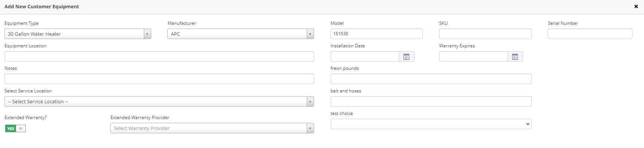Focus the Serial Number input field
This screenshot has height=148, width=644.
pos(590,34)
